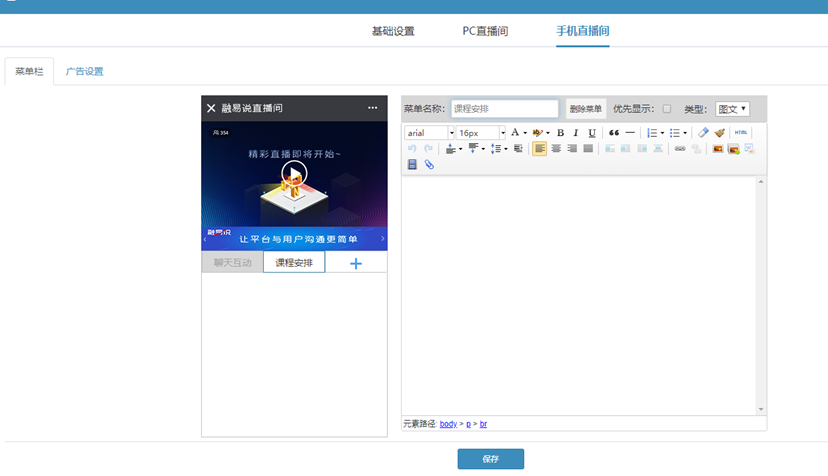This screenshot has height=476, width=828.
Task: Focus the 菜单名称 input field
Action: click(x=505, y=109)
